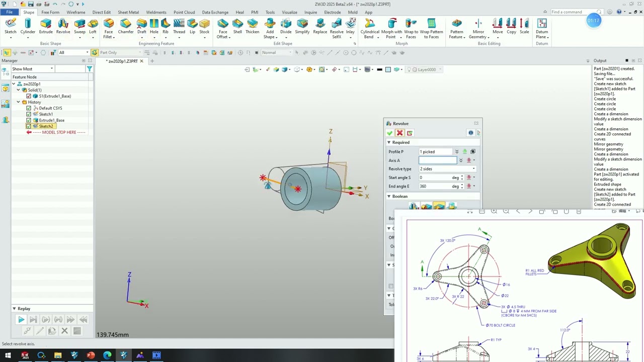Open the Visualize ribbon tab
644x362 pixels.
click(x=289, y=12)
